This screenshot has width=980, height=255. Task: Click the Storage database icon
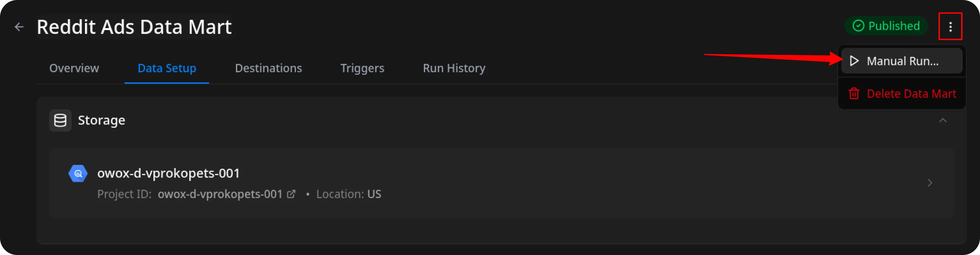(60, 120)
